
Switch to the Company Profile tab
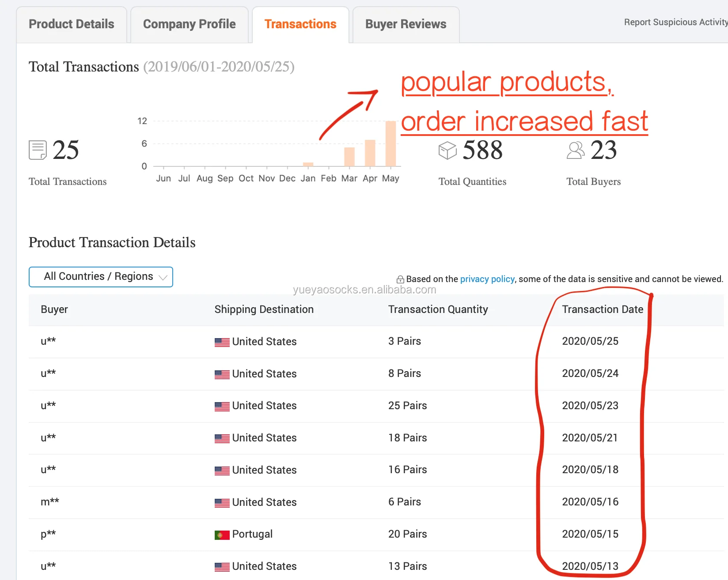(x=189, y=24)
